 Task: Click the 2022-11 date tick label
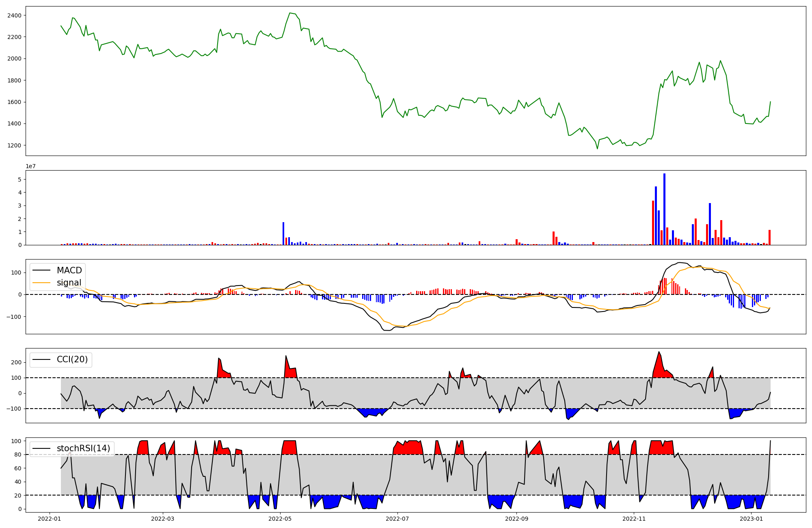point(634,519)
